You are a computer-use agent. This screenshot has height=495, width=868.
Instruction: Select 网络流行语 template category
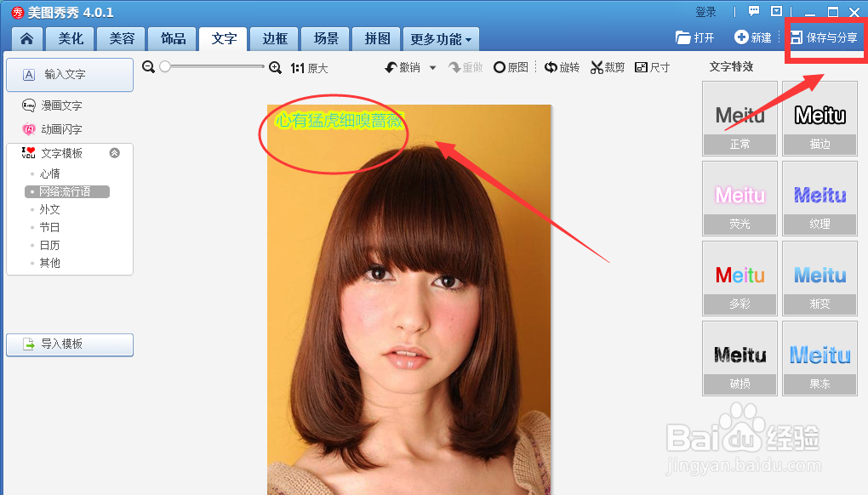click(x=67, y=191)
